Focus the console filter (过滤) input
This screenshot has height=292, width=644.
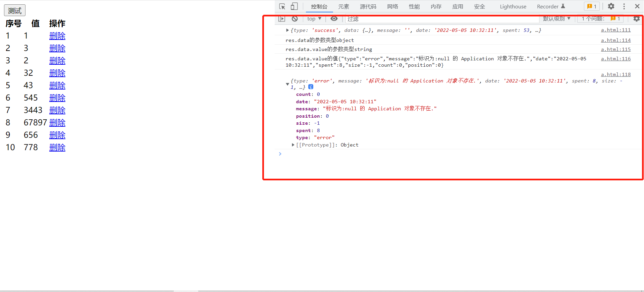click(x=442, y=19)
